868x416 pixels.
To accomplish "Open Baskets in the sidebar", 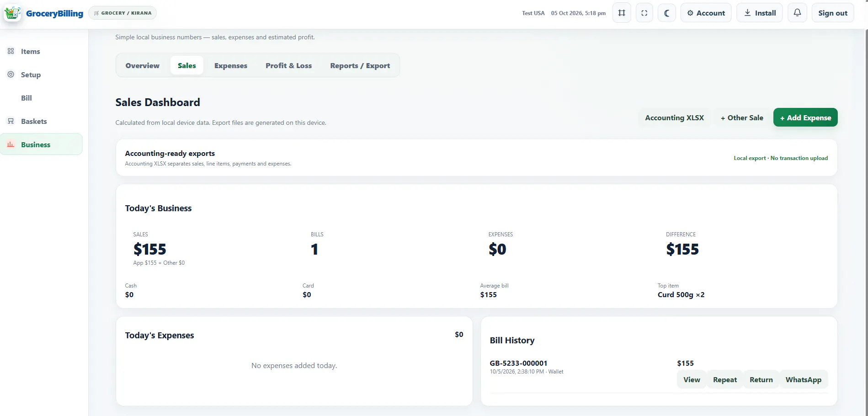I will click(41, 121).
